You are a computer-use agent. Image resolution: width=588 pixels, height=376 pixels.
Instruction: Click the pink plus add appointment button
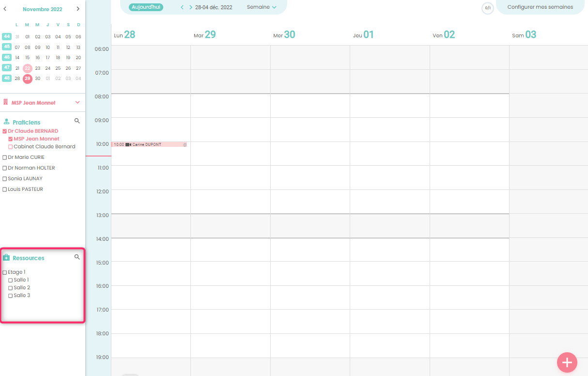567,362
